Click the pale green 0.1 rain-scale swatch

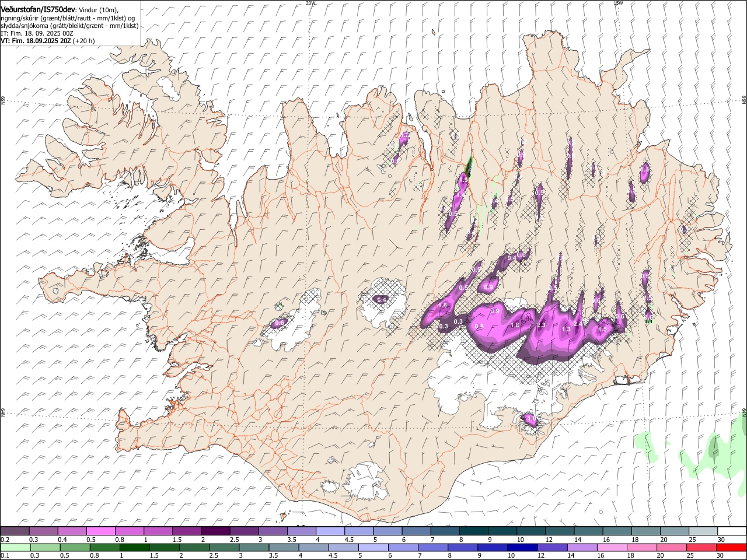(x=15, y=547)
